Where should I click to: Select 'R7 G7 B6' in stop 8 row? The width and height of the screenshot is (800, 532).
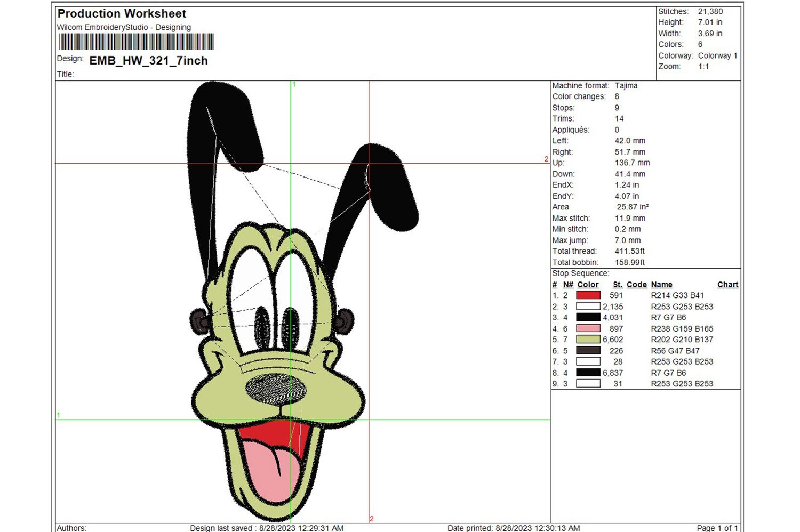pos(669,373)
